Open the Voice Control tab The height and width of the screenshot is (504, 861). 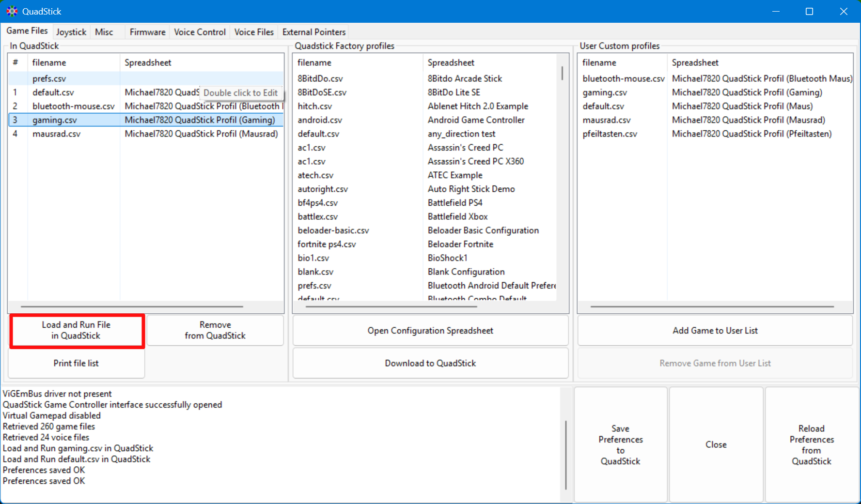(x=200, y=32)
